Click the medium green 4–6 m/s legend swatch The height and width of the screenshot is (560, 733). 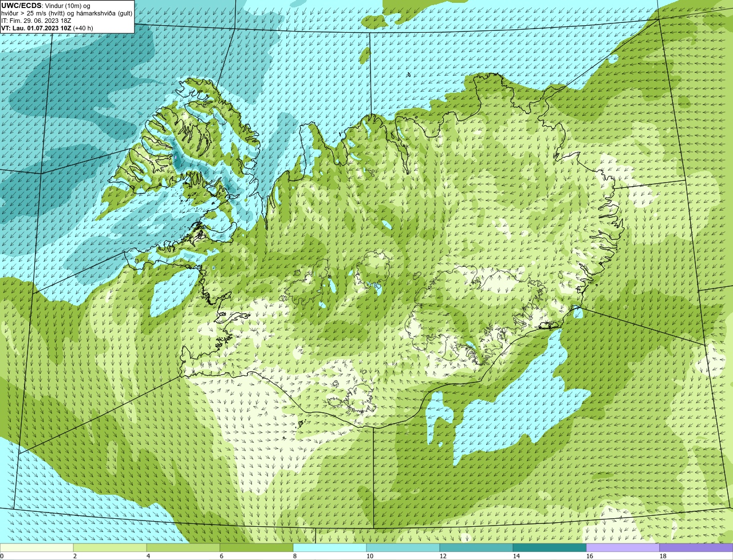coord(183,547)
